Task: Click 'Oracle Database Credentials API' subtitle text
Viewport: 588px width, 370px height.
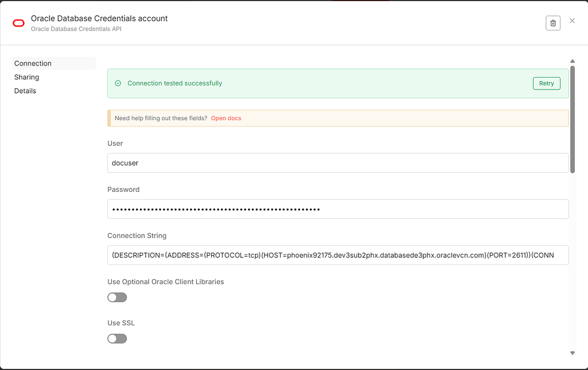Action: [x=76, y=29]
